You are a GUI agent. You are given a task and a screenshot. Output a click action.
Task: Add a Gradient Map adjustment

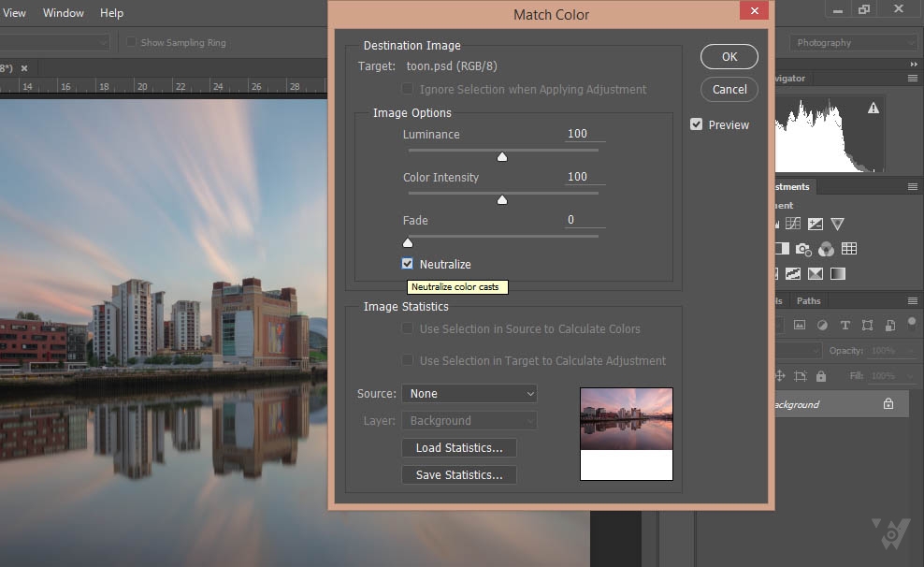click(838, 274)
